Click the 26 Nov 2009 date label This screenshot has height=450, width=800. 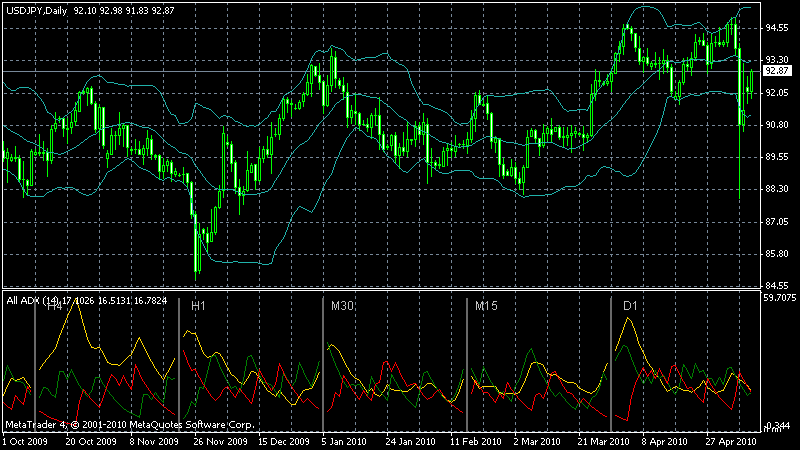[x=220, y=441]
